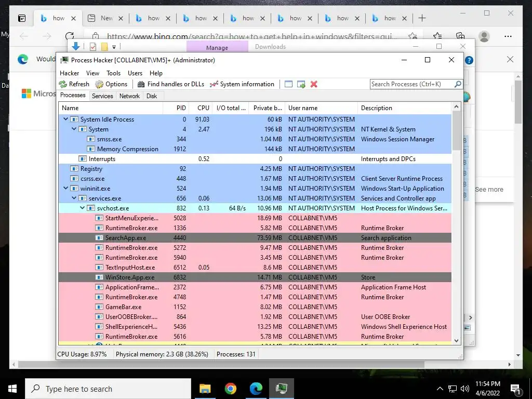
Task: Click the Interrupts process icon
Action: tap(83, 159)
